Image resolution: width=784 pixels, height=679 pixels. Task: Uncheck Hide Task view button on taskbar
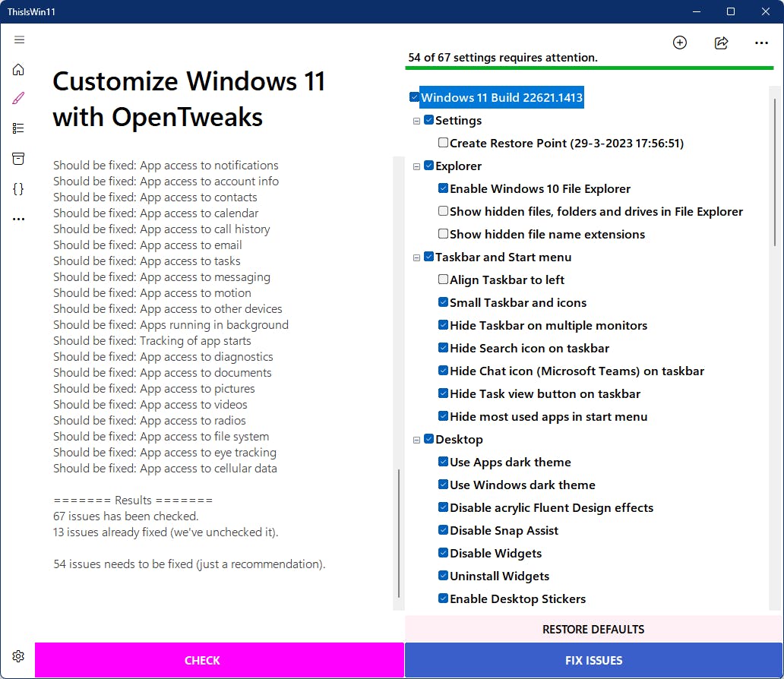point(443,393)
